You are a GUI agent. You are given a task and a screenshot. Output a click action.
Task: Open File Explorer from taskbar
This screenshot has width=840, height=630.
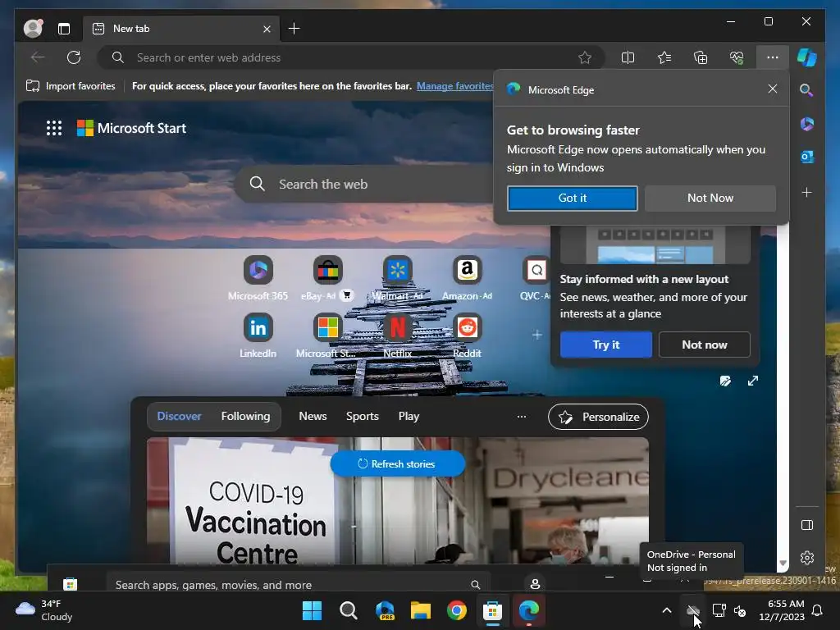[421, 610]
